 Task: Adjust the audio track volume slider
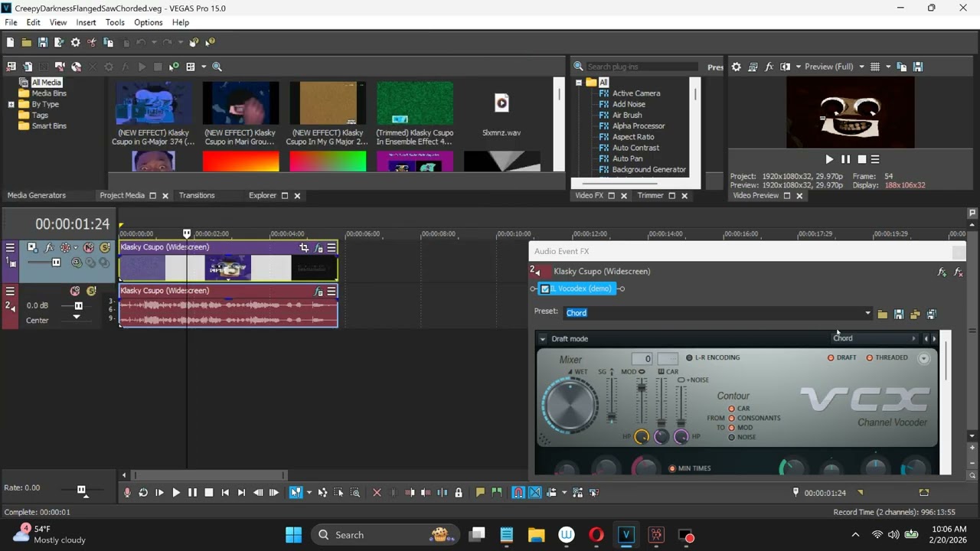coord(78,305)
